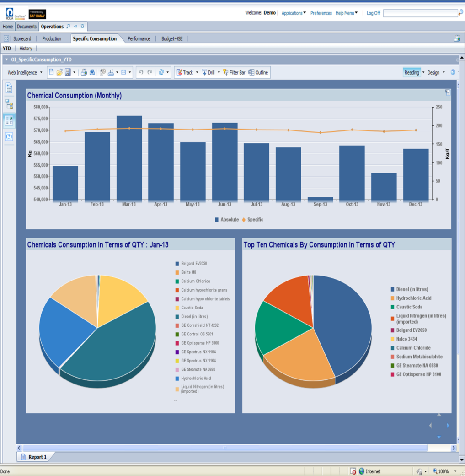The height and width of the screenshot is (476, 465).
Task: Select the History sub-tab
Action: point(26,48)
